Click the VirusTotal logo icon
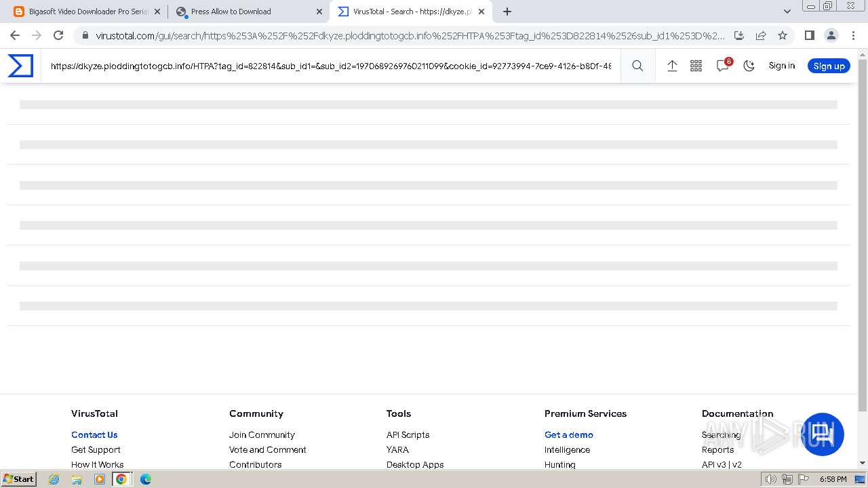868x488 pixels. click(x=20, y=66)
